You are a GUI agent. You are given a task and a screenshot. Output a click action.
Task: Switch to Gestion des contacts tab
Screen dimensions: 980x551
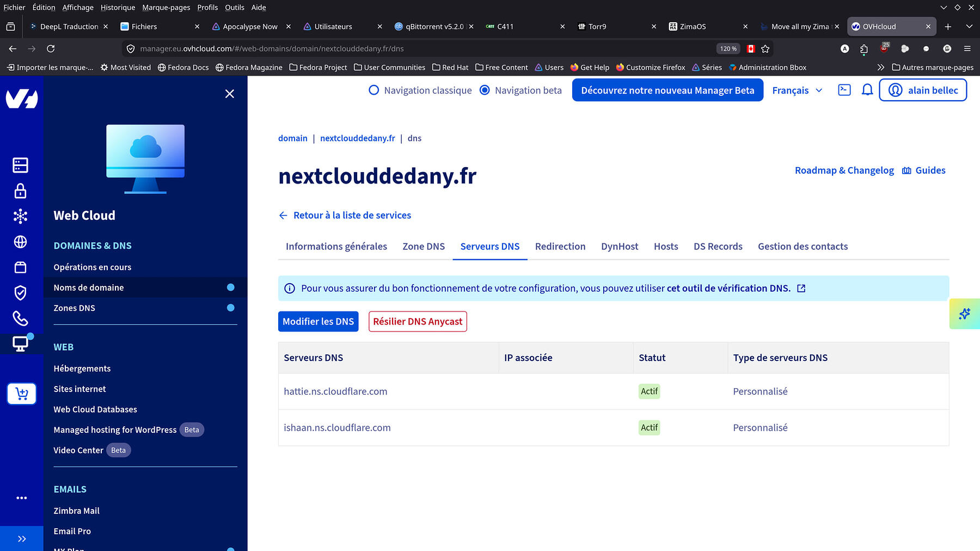tap(803, 247)
